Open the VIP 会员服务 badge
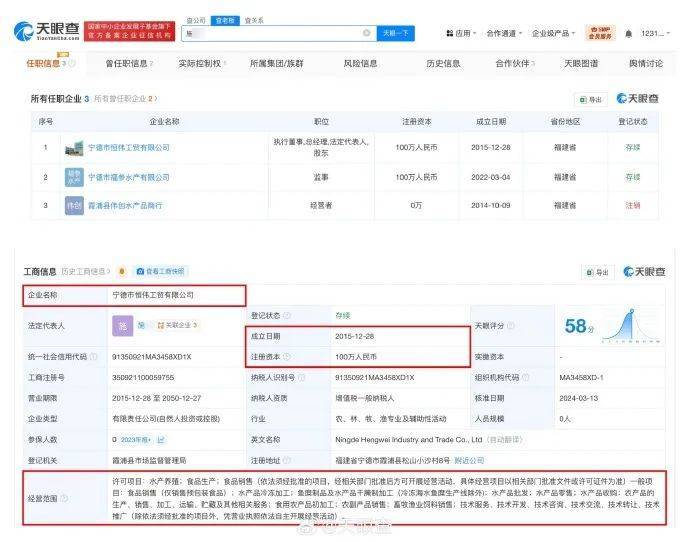 click(x=600, y=33)
